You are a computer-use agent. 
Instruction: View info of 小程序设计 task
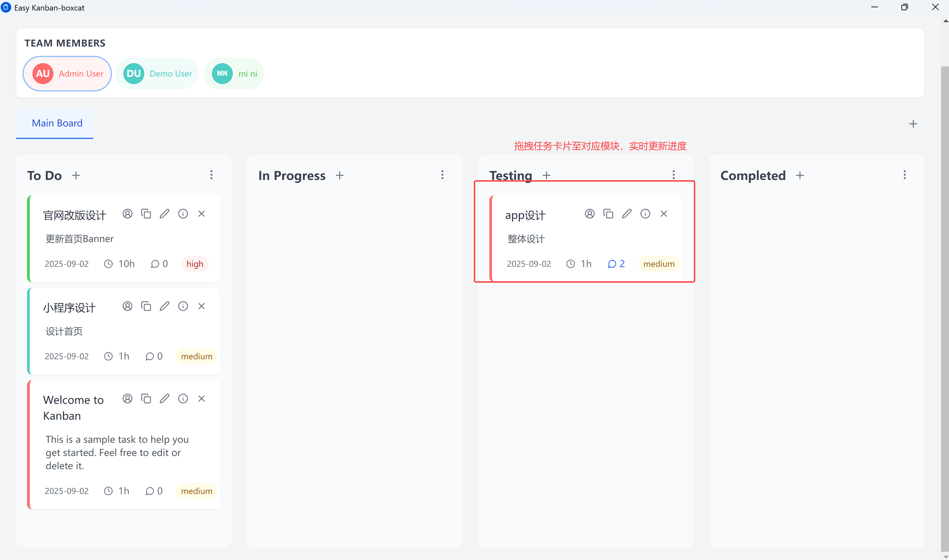pyautogui.click(x=183, y=306)
